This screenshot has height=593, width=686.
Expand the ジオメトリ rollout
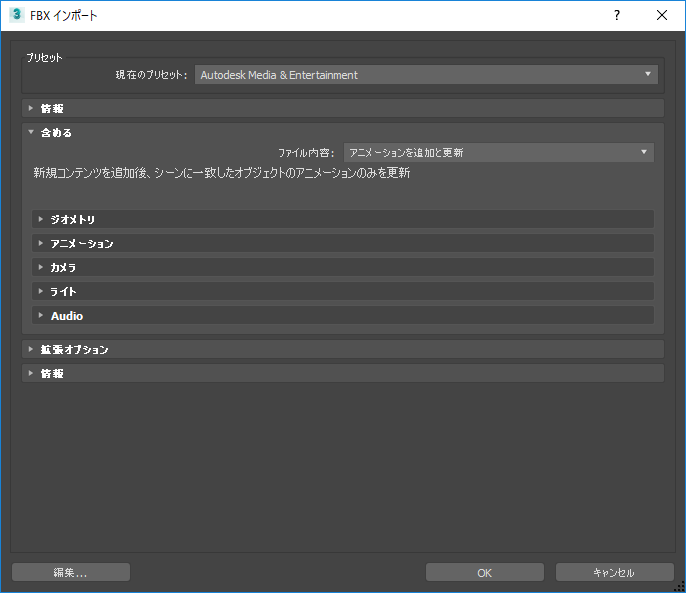tap(72, 219)
